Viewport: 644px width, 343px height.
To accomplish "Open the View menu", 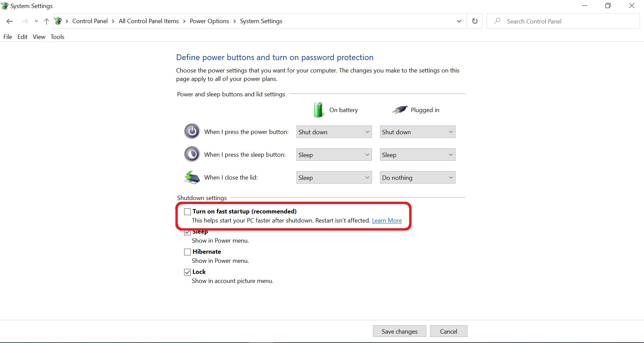I will click(39, 37).
